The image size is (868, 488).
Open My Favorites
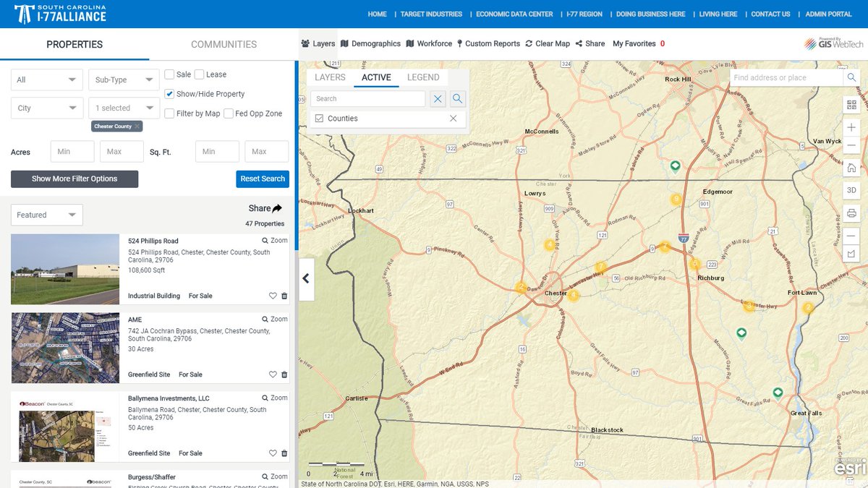point(639,43)
